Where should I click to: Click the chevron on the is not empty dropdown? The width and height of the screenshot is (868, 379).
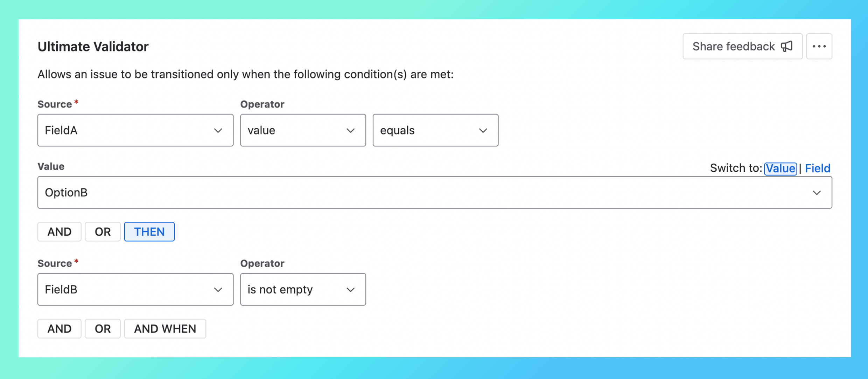[x=350, y=289]
